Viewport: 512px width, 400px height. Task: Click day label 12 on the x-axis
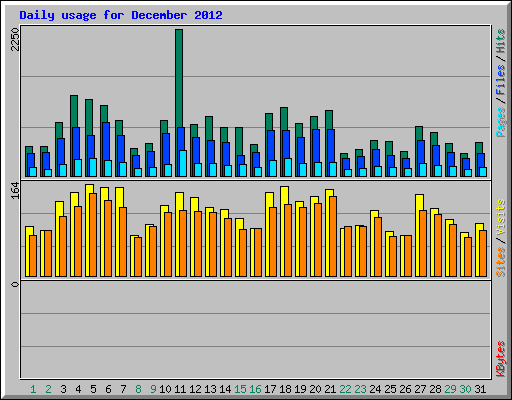tap(195, 389)
